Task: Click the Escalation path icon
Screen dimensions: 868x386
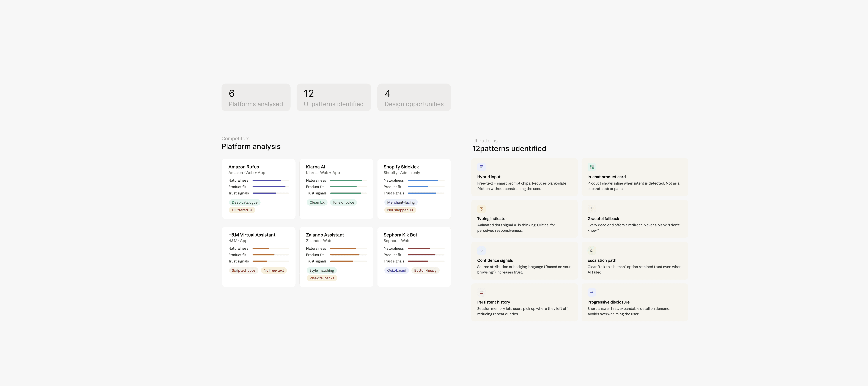Action: pyautogui.click(x=591, y=250)
